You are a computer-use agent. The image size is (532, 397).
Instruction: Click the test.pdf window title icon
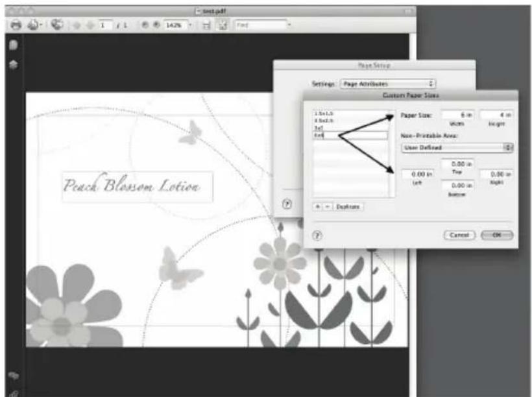coord(198,11)
